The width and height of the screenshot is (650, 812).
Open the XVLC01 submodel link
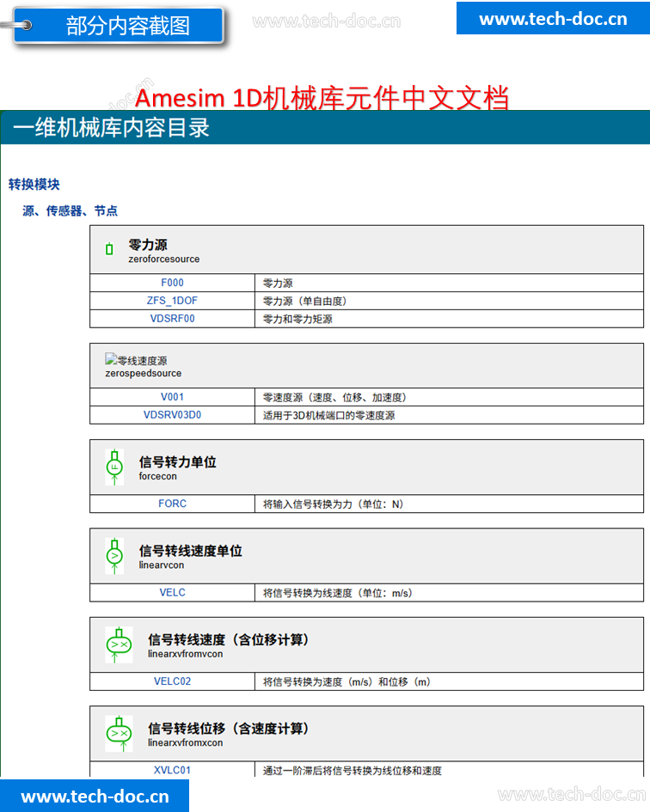pos(172,770)
